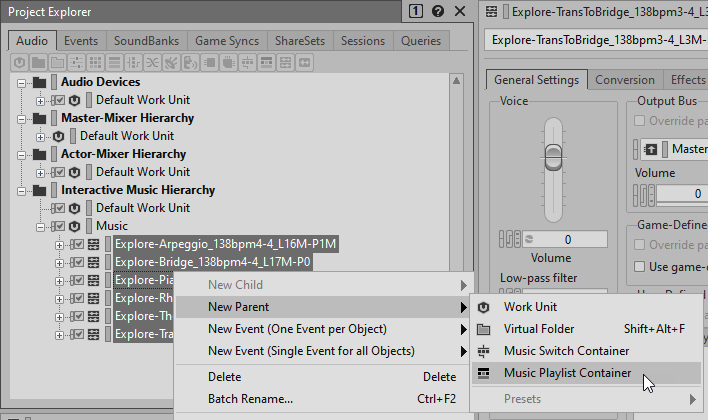The height and width of the screenshot is (420, 708).
Task: Switch to the SoundBanks tab
Action: coord(148,41)
